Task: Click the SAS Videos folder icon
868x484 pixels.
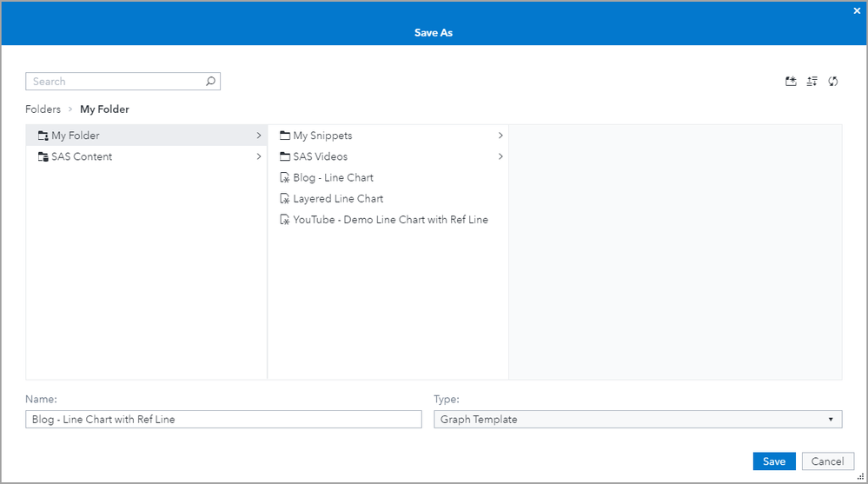Action: point(285,156)
